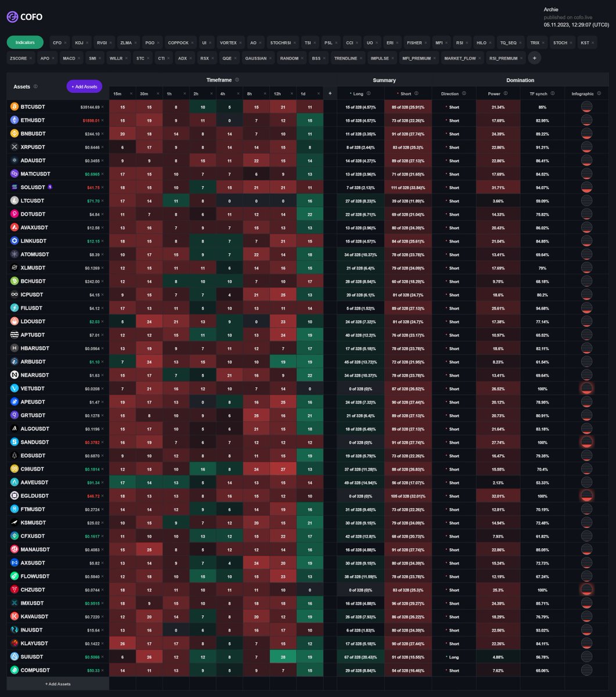The width and height of the screenshot is (616, 697).
Task: Click the purple badge next to SOLUSDT
Action: pyautogui.click(x=50, y=187)
